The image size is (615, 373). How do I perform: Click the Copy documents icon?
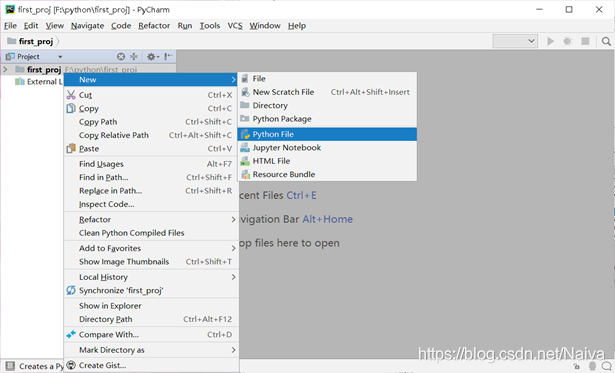[x=71, y=108]
